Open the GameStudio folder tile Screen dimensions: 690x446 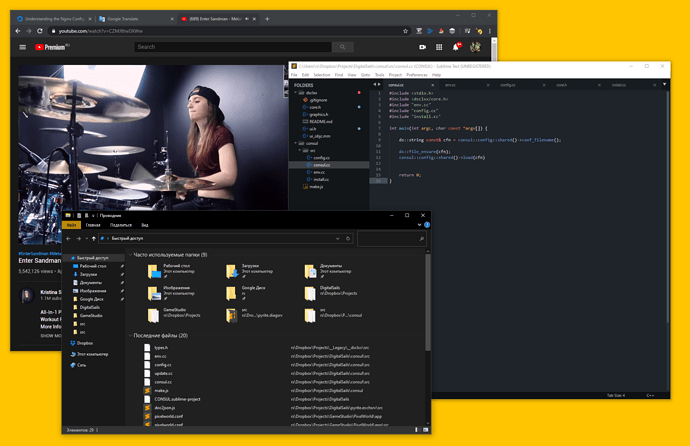click(x=174, y=315)
